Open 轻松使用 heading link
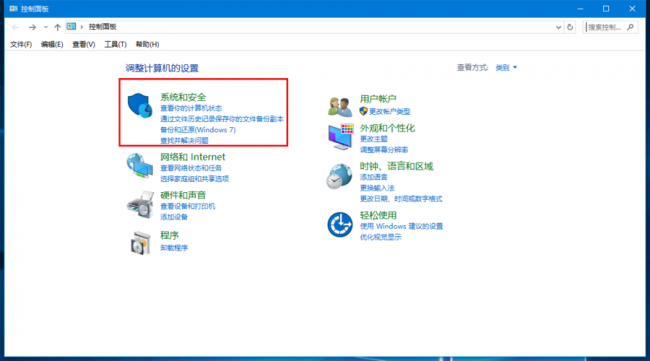This screenshot has height=361, width=650. coord(378,215)
